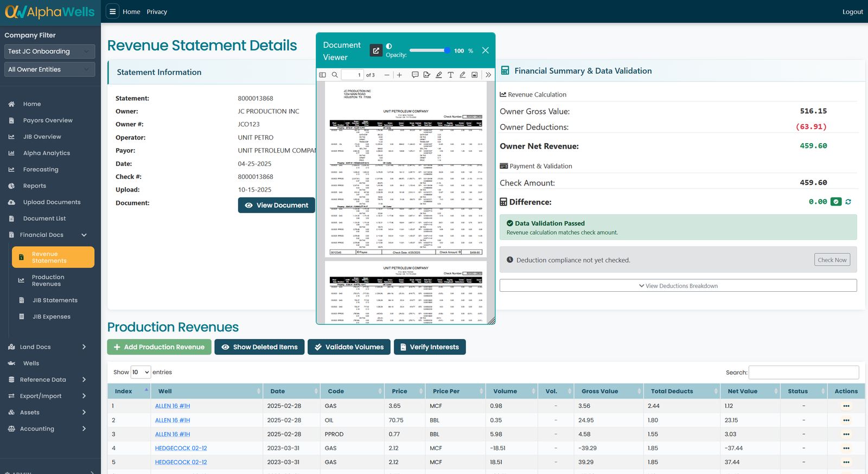Sort table by Net Value column
The image size is (868, 474).
click(x=751, y=391)
